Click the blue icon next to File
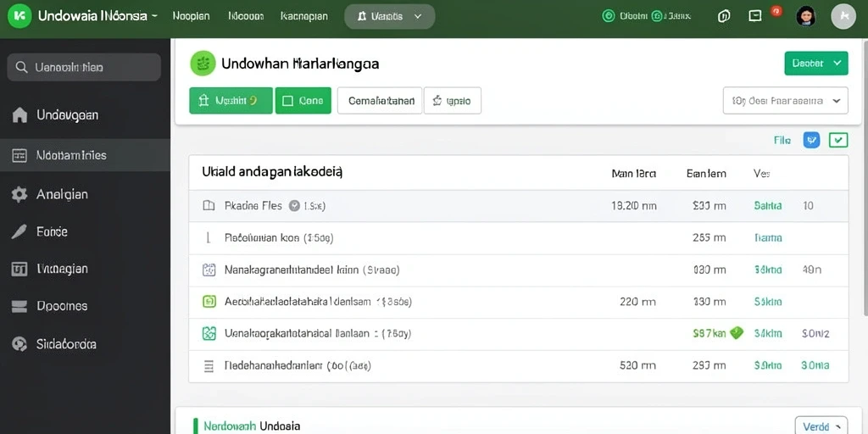Screen dimensions: 868x434 coord(811,140)
